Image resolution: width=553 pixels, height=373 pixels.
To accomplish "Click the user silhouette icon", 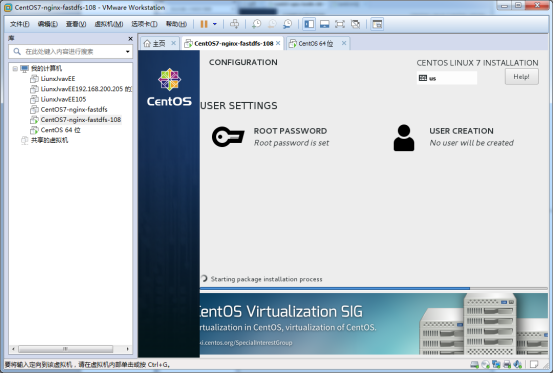I will click(x=404, y=137).
